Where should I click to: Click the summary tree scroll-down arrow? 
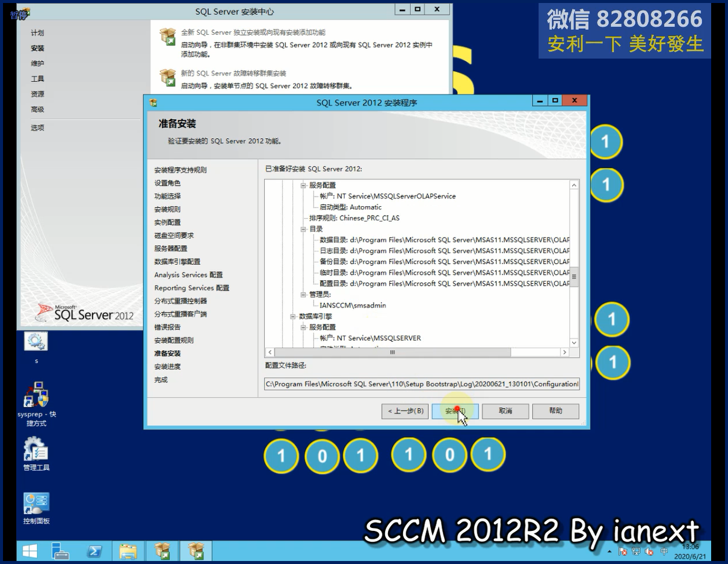coord(574,343)
